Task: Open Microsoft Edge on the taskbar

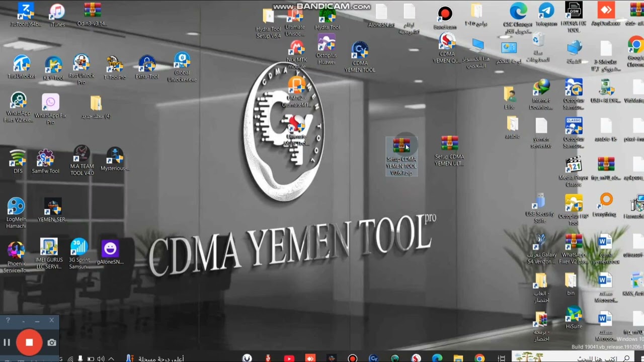Action: [437, 358]
